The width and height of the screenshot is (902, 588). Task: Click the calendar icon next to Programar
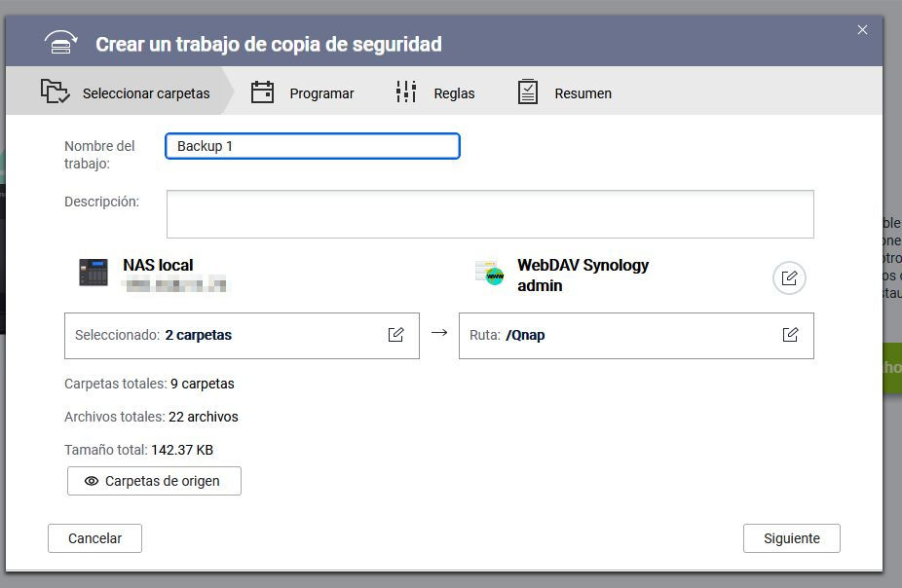tap(262, 92)
